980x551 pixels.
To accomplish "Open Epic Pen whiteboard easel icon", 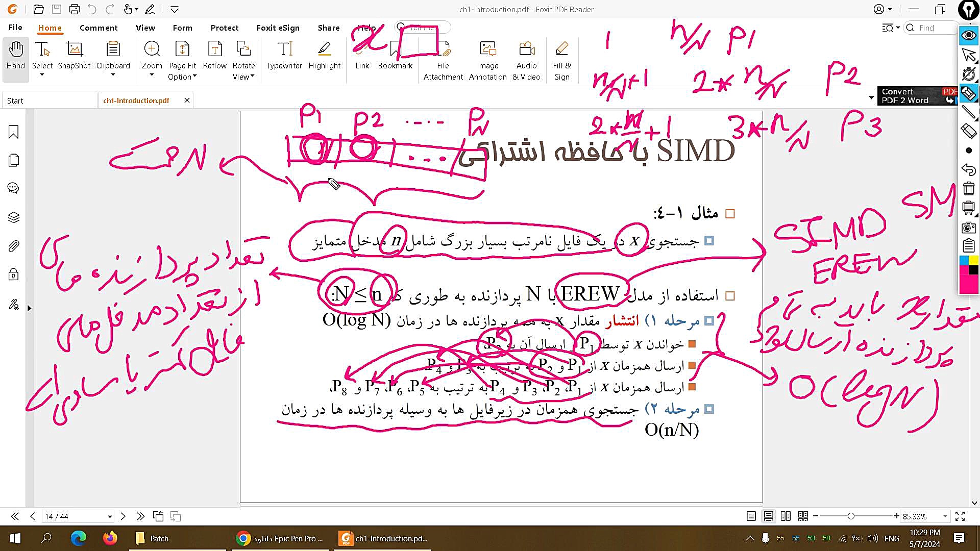I will 969,208.
